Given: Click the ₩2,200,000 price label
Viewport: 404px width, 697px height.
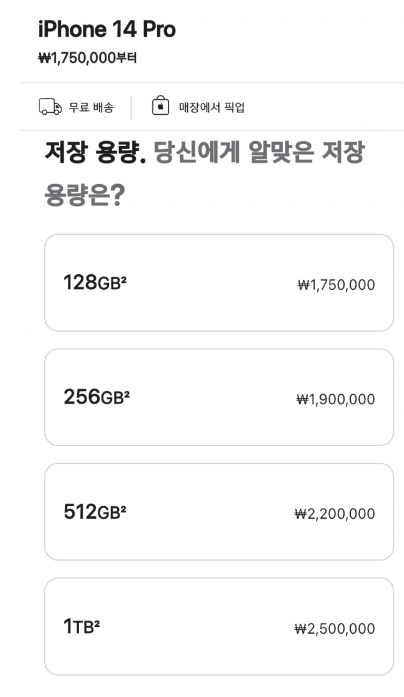Looking at the screenshot, I should coord(335,514).
